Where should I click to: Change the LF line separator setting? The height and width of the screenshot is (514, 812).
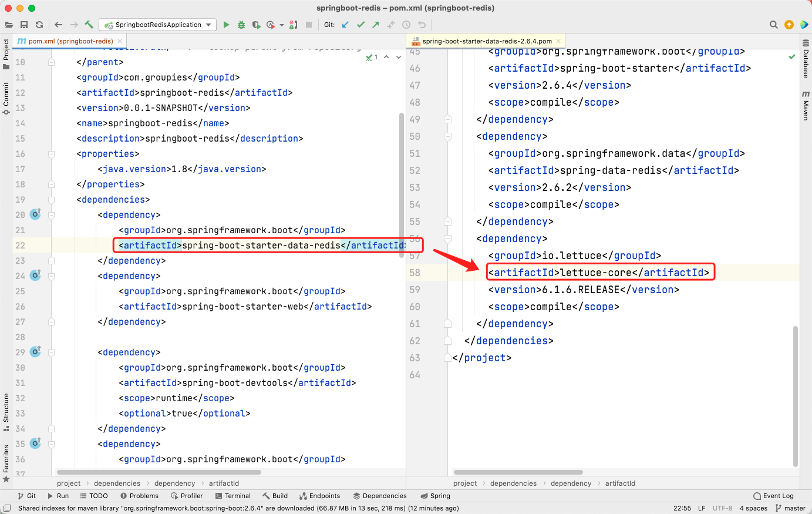click(702, 508)
